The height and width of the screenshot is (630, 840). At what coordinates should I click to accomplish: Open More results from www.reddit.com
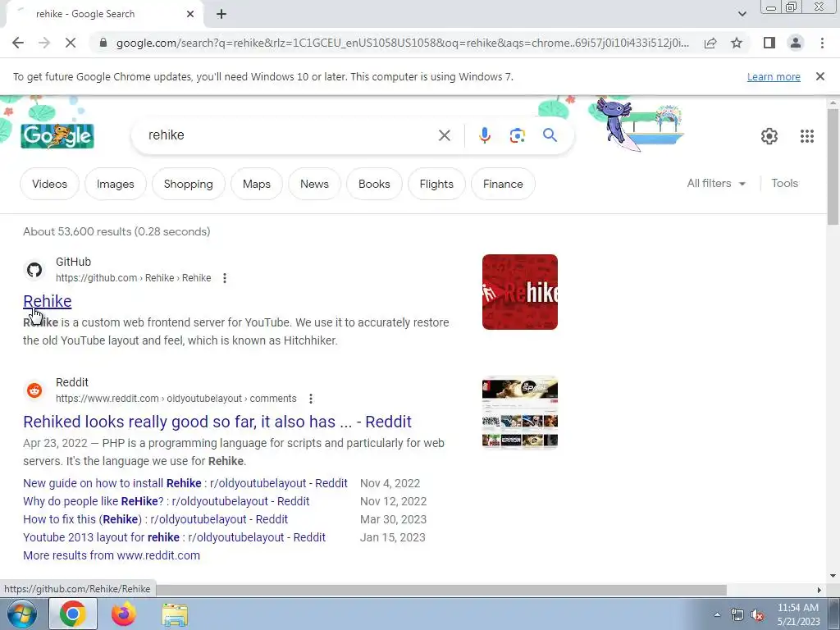[112, 555]
